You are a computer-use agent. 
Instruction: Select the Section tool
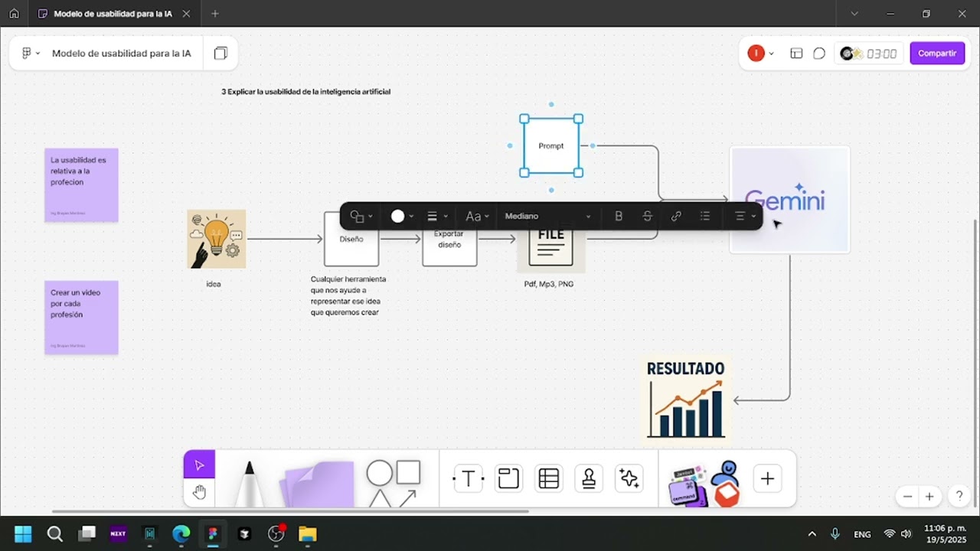point(508,479)
